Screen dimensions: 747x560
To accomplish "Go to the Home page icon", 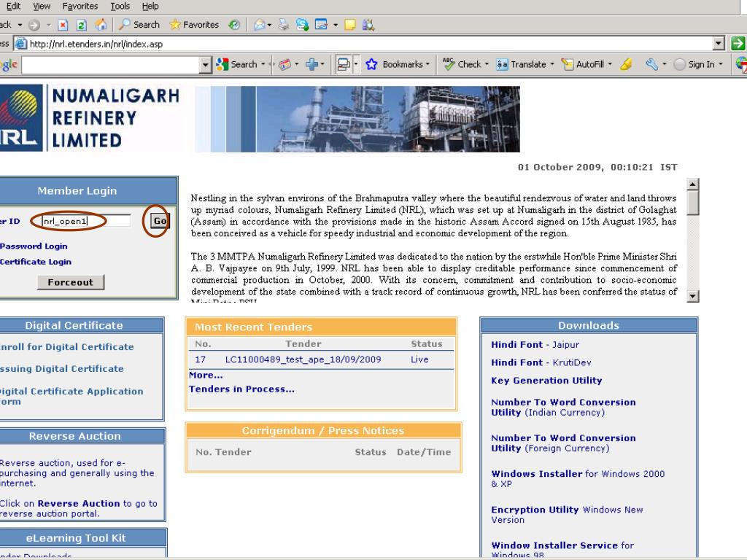I will pyautogui.click(x=101, y=25).
